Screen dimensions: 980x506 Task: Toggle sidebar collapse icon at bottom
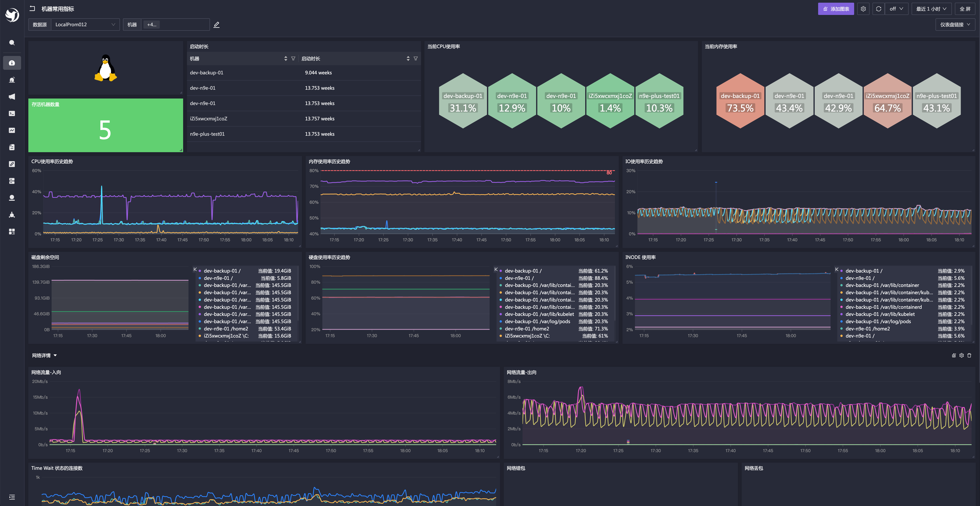click(x=12, y=497)
